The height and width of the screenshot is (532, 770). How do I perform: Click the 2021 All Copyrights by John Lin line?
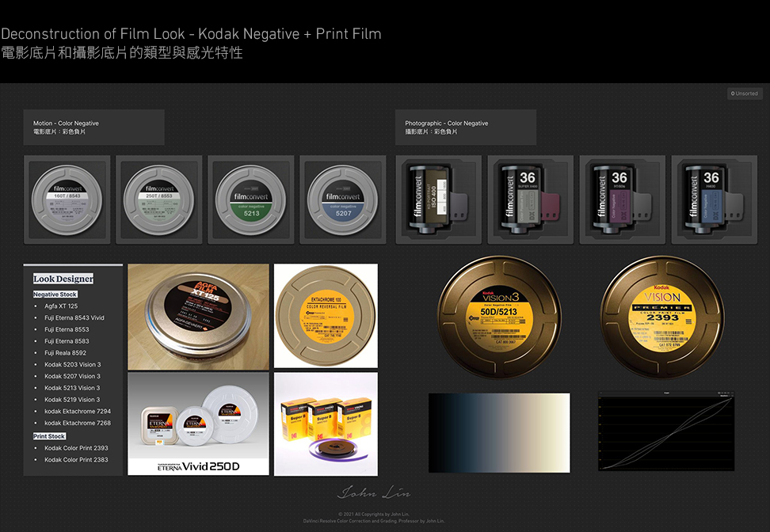[374, 515]
